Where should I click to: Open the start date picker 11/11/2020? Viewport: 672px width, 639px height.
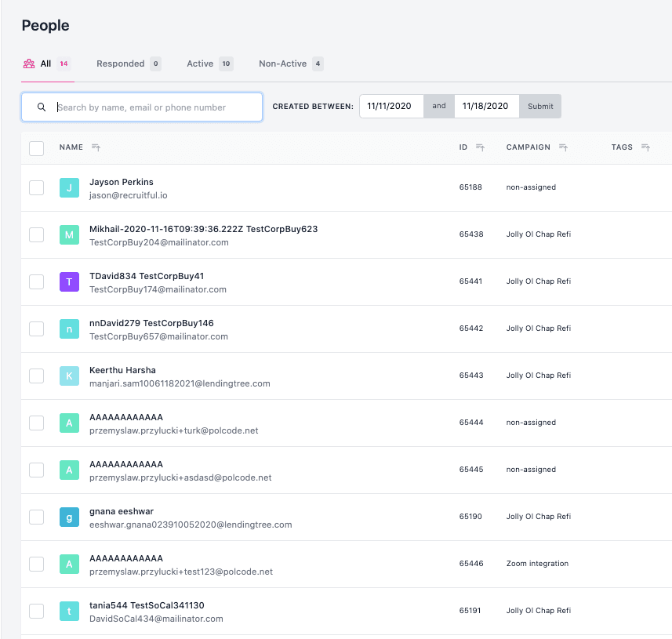[x=391, y=107]
